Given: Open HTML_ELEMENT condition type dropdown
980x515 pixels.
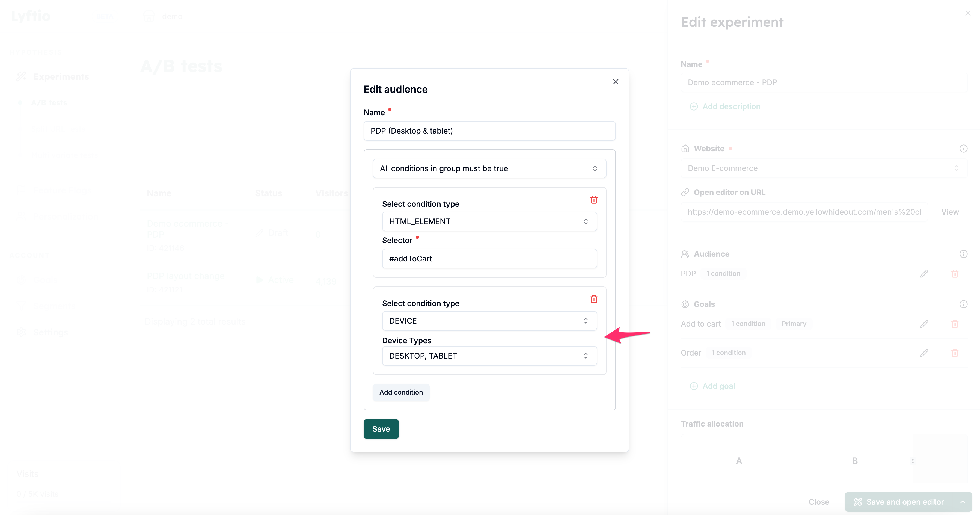Looking at the screenshot, I should tap(489, 221).
